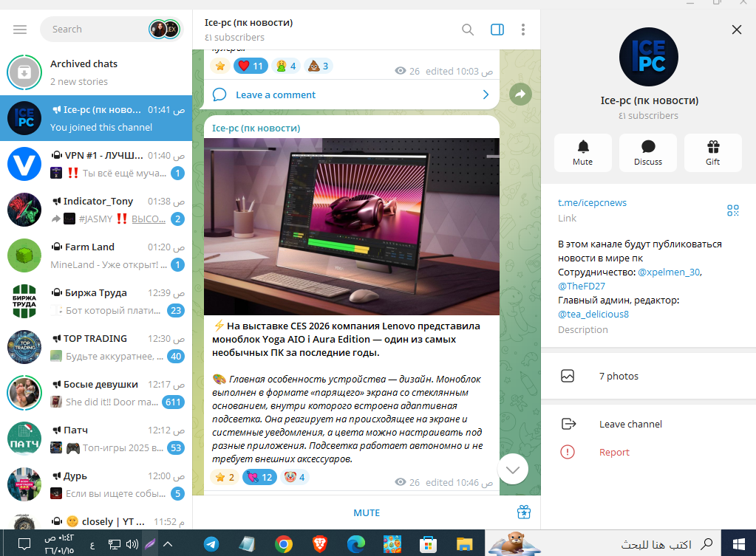Open Indicator_Tony chat
756x556 pixels.
pos(96,210)
